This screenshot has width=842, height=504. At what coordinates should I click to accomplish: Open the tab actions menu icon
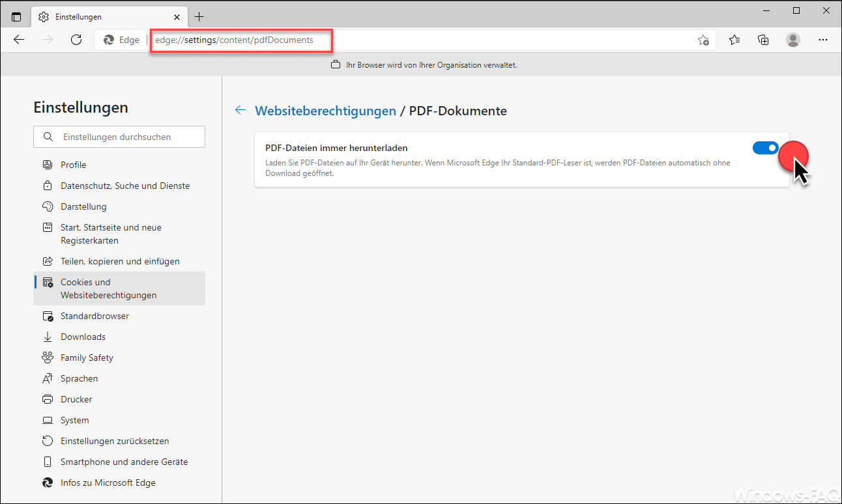pos(16,16)
